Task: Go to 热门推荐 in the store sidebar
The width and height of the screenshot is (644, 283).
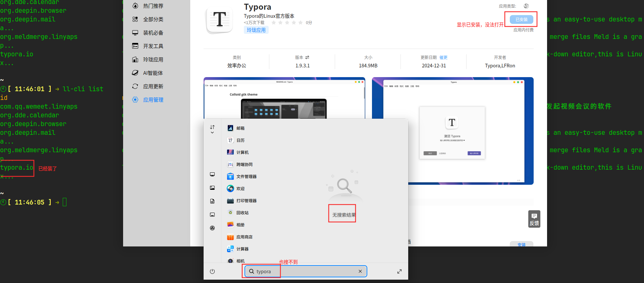Action: click(148, 6)
